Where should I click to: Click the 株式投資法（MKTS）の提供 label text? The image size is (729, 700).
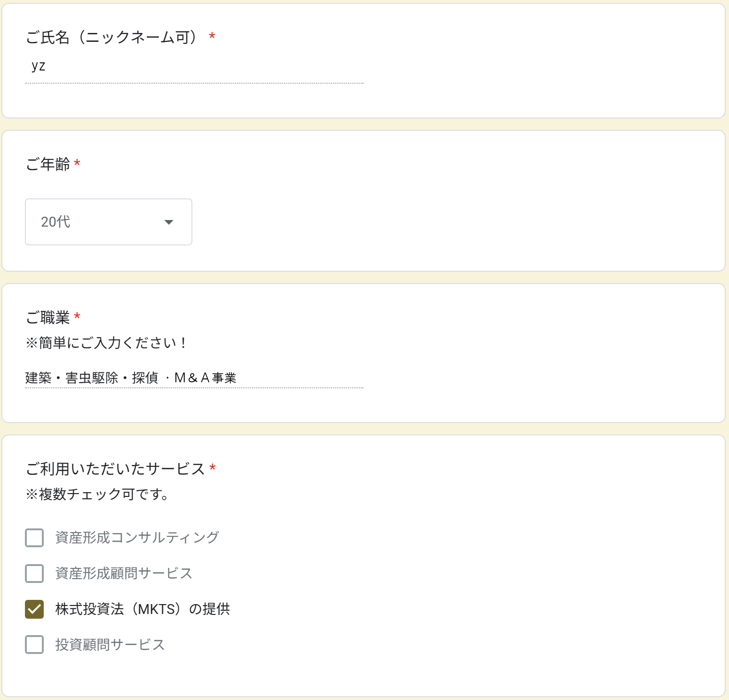(143, 609)
